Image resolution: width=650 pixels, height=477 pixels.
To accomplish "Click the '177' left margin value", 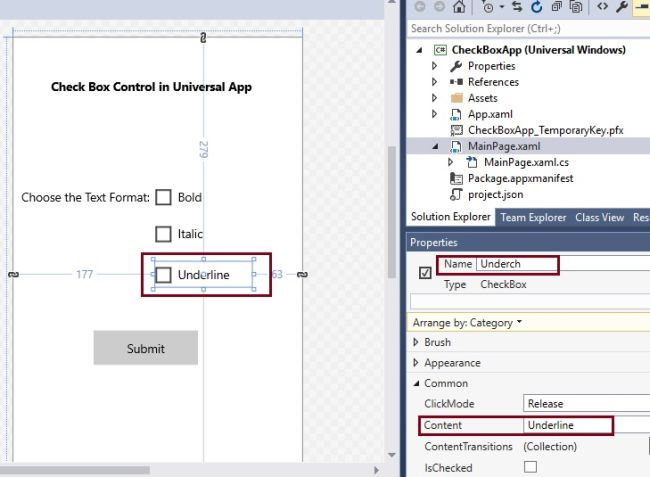I will 85,274.
